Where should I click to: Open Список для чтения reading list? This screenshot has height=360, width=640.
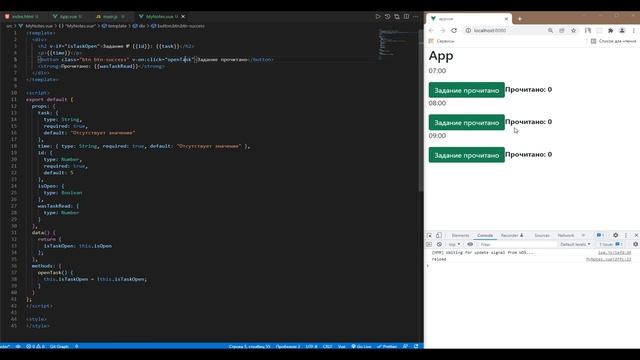613,41
